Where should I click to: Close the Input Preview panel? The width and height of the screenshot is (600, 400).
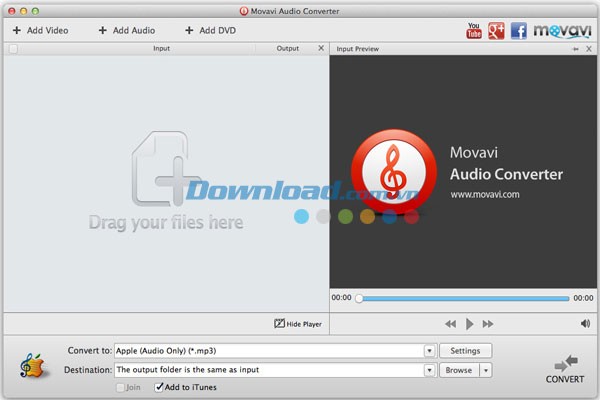click(x=589, y=49)
